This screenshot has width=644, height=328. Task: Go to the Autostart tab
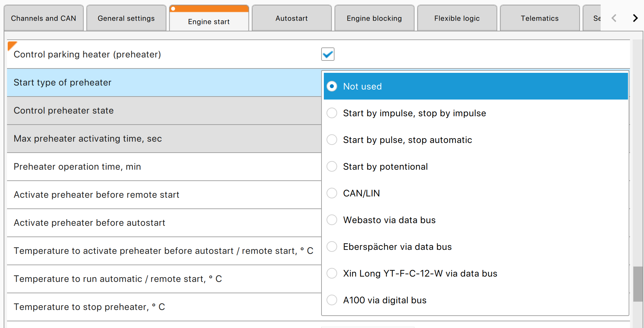click(x=292, y=18)
